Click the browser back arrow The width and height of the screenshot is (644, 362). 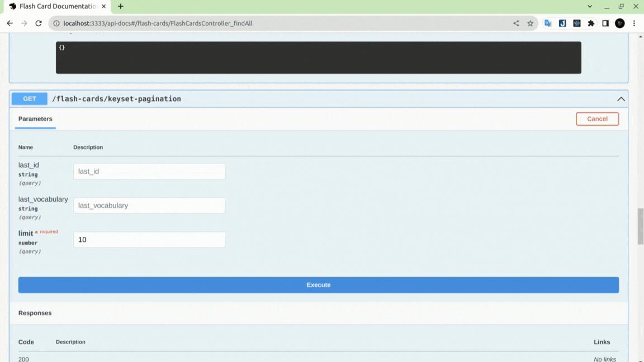(10, 23)
